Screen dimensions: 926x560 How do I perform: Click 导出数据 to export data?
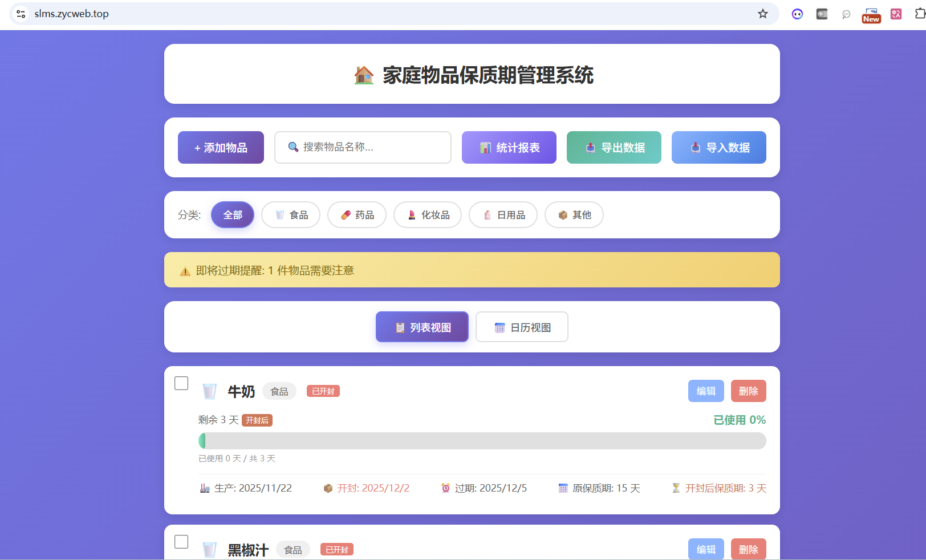[614, 148]
